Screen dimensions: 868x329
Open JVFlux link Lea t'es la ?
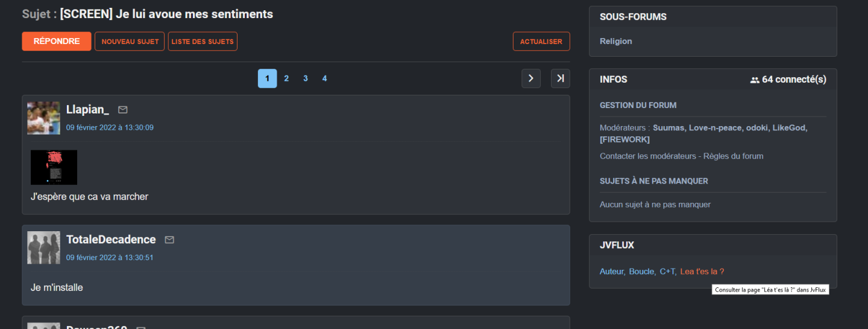[702, 272]
